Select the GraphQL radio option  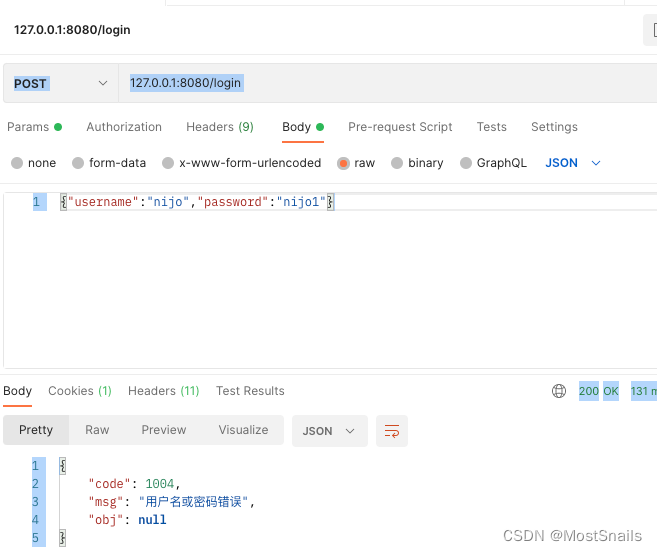pos(466,163)
